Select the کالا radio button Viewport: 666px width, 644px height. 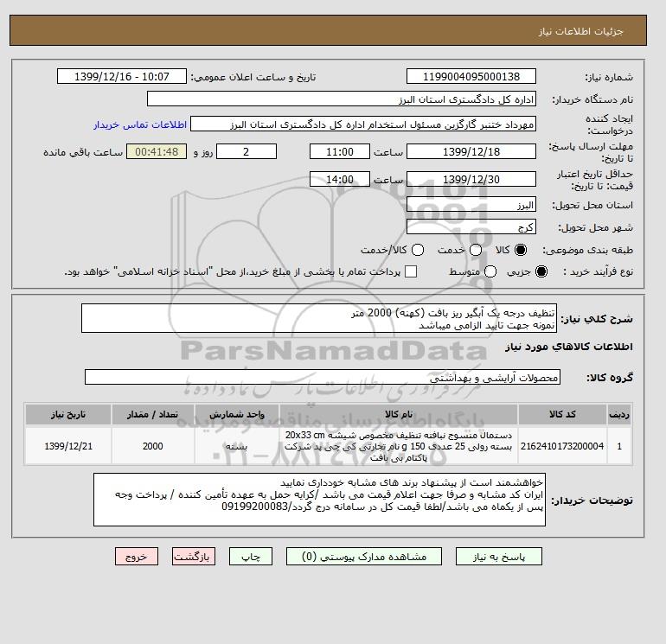coord(521,250)
